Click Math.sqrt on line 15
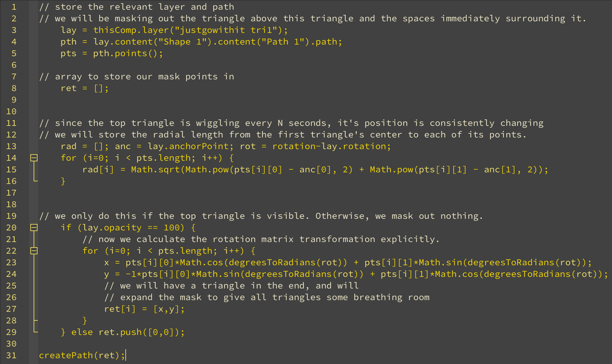 pyautogui.click(x=155, y=169)
